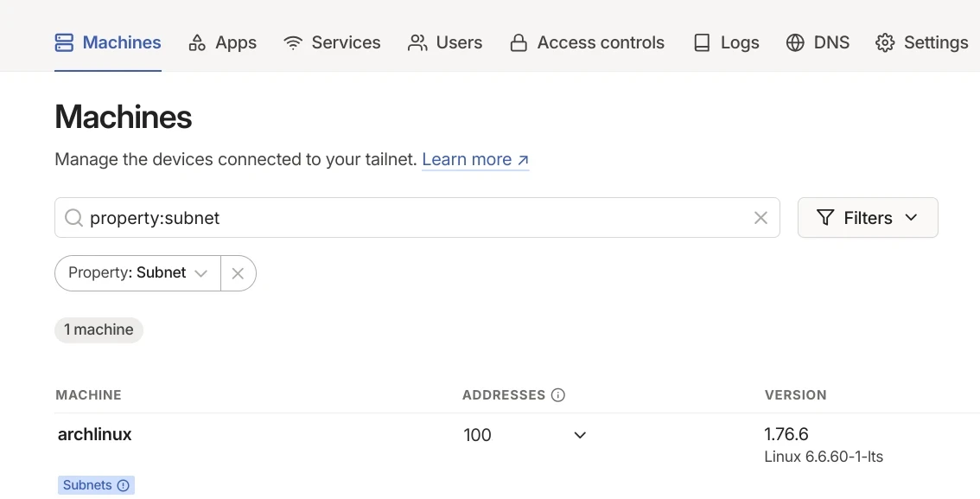980x499 pixels.
Task: Follow the Learn more link
Action: (475, 159)
